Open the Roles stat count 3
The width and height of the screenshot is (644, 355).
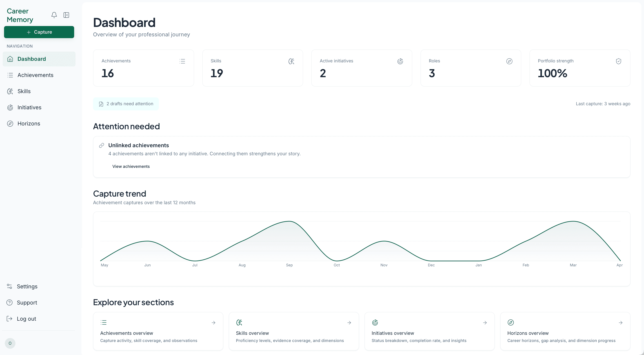pyautogui.click(x=432, y=73)
